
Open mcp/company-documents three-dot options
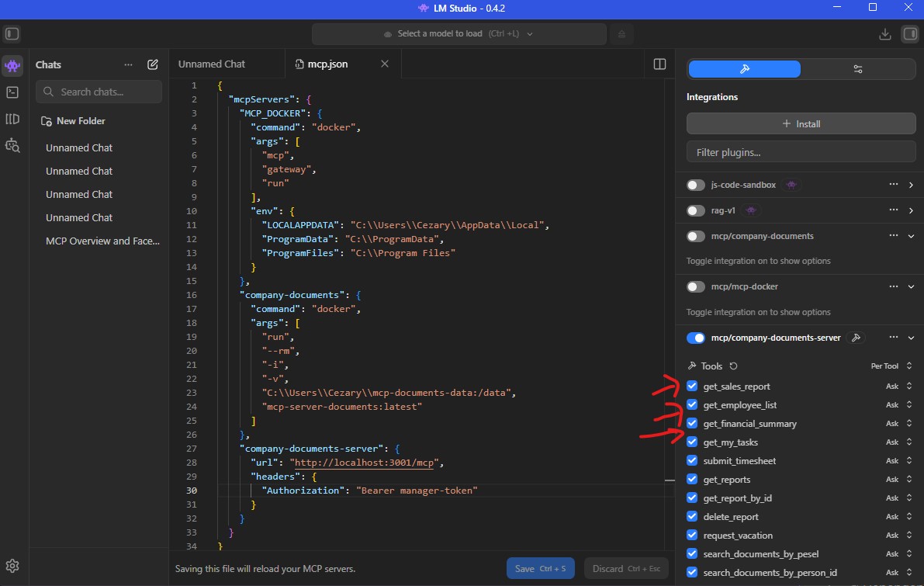(894, 236)
